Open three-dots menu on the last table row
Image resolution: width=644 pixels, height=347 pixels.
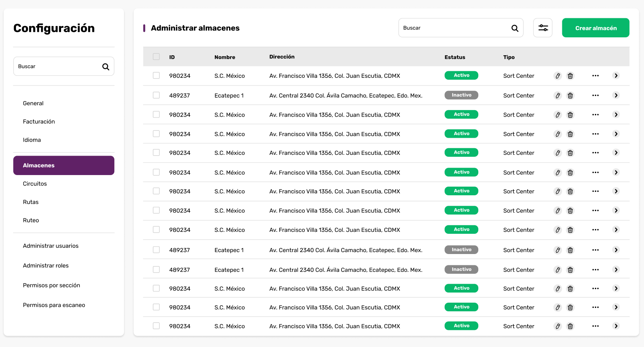click(x=595, y=326)
